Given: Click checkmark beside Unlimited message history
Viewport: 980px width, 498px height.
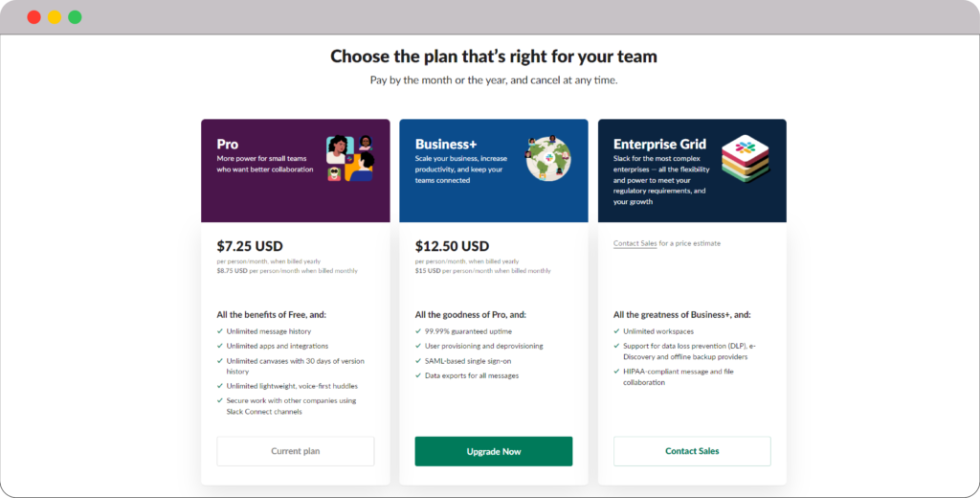Looking at the screenshot, I should coord(220,331).
